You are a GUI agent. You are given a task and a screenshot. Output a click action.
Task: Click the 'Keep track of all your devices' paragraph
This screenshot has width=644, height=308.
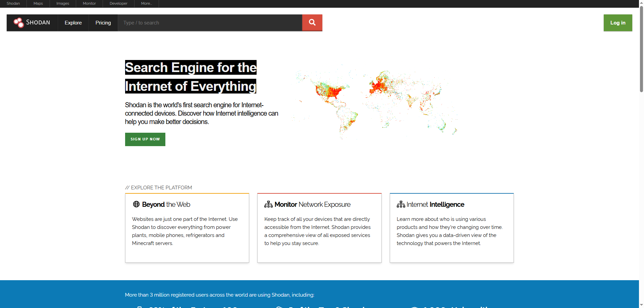coord(317,231)
